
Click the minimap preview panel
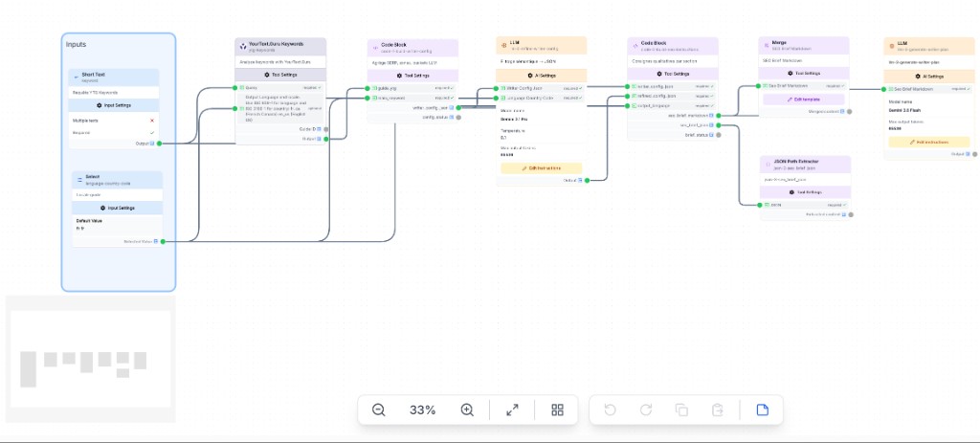pyautogui.click(x=91, y=359)
